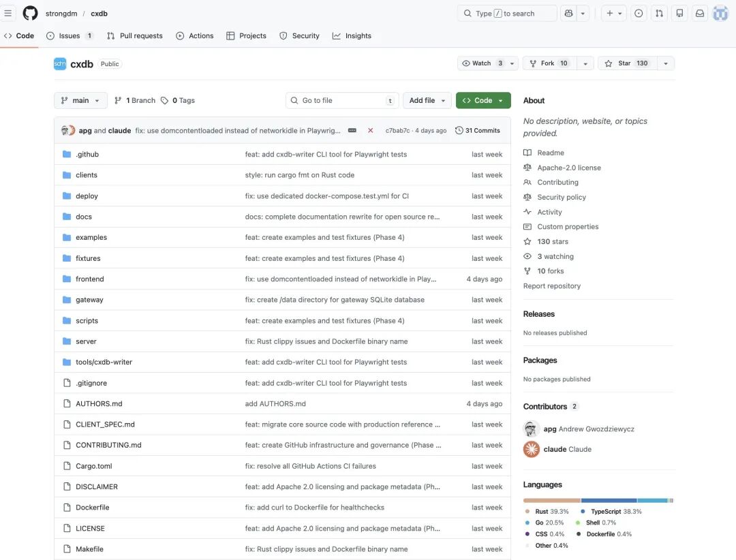Copy the full commit SHA with the copy icon

point(352,130)
